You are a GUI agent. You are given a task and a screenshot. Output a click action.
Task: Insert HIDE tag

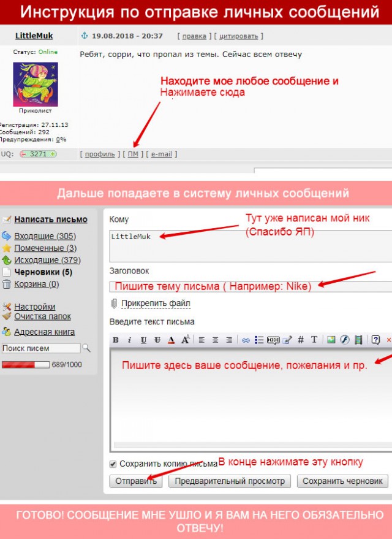(273, 340)
